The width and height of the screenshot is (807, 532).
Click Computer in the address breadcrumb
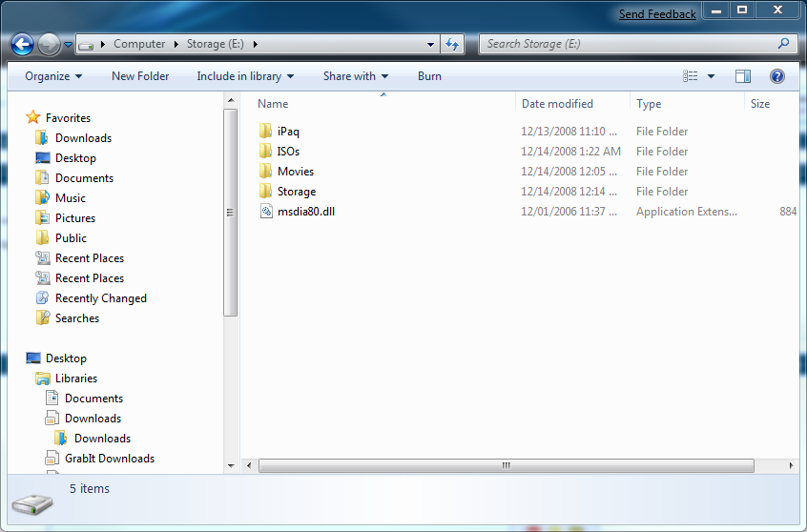139,44
